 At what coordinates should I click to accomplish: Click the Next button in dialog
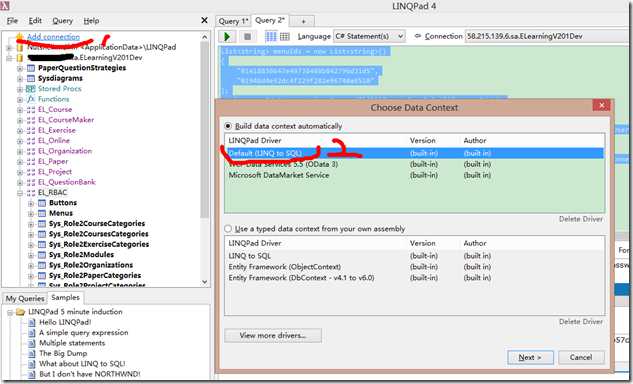(x=530, y=357)
